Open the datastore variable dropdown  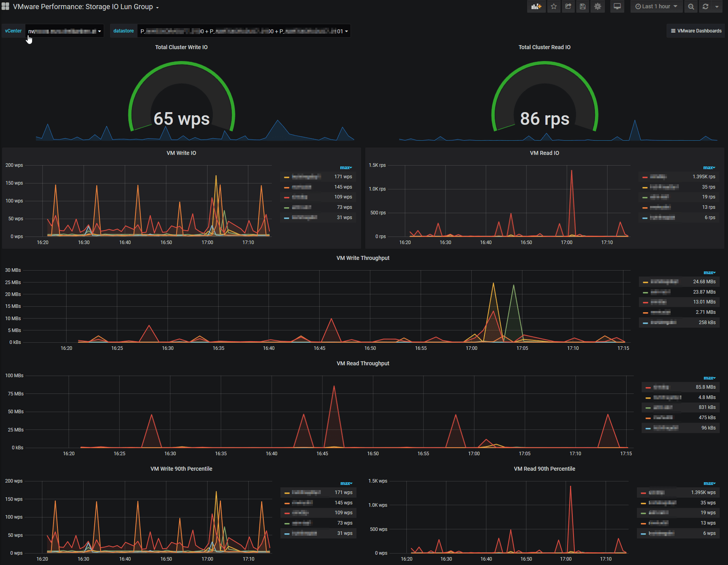pos(244,31)
